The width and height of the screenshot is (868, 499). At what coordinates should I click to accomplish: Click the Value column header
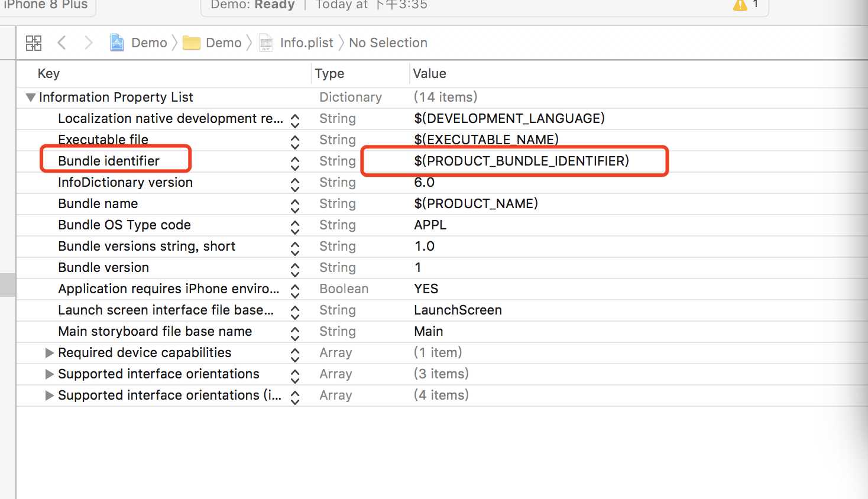tap(429, 73)
